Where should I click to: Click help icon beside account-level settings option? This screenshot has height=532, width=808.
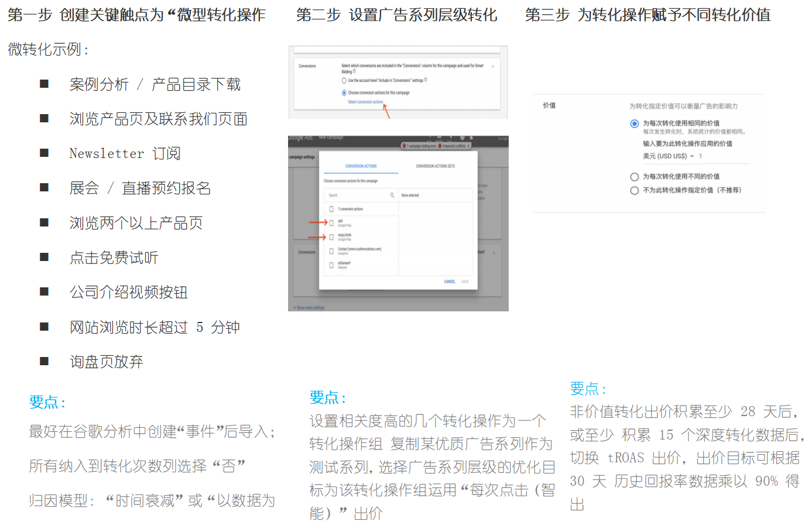point(426,80)
